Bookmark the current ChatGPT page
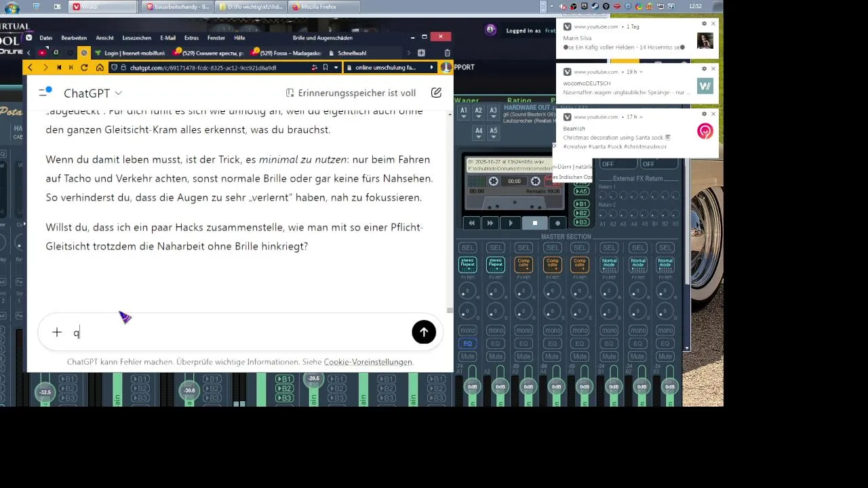 coord(325,68)
